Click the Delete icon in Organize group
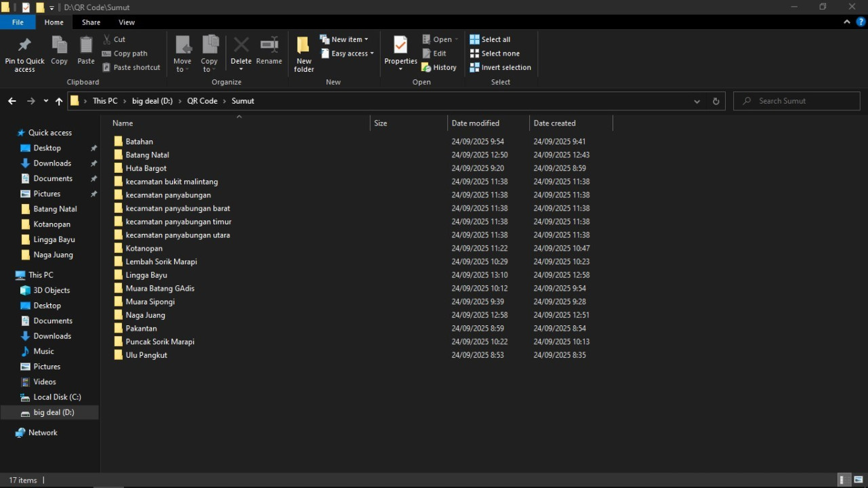The height and width of the screenshot is (488, 868). (x=241, y=46)
